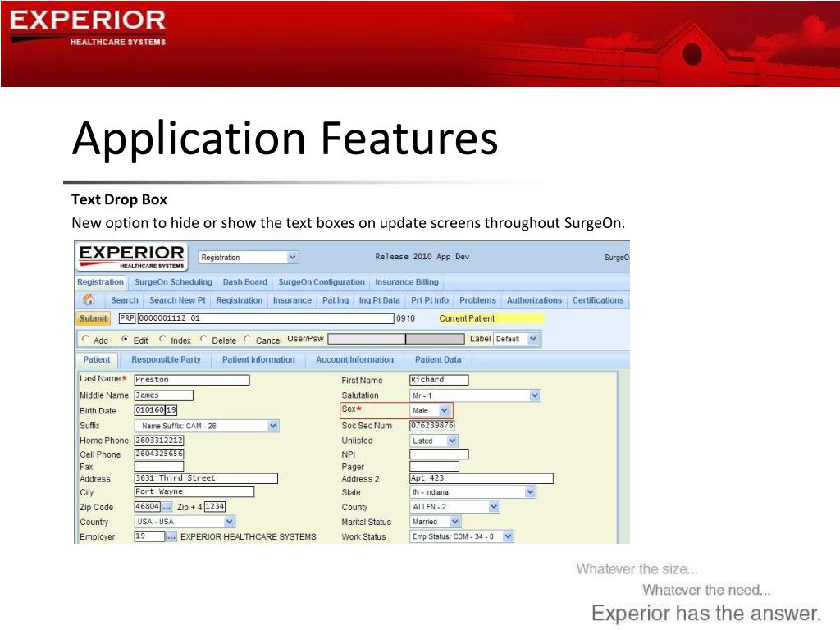Click the Home Phone input field
Image resolution: width=840 pixels, height=630 pixels.
159,441
